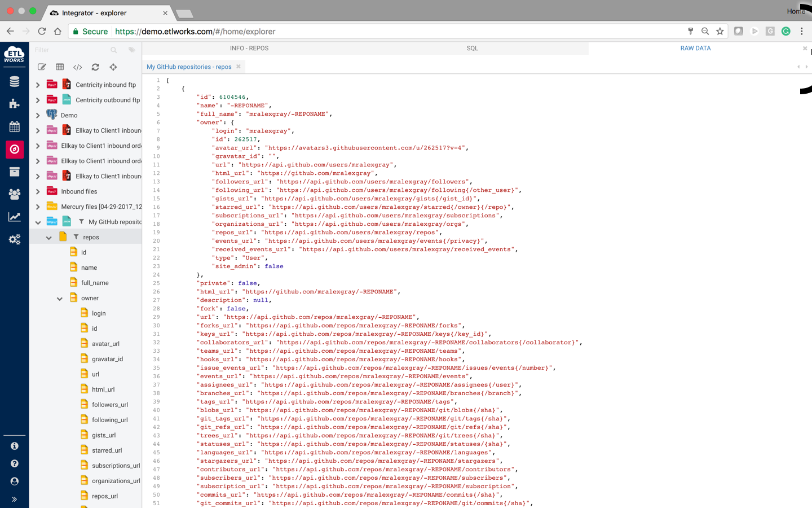The height and width of the screenshot is (508, 812).
Task: Close the My GitHub repositories - repos tab
Action: pos(239,67)
